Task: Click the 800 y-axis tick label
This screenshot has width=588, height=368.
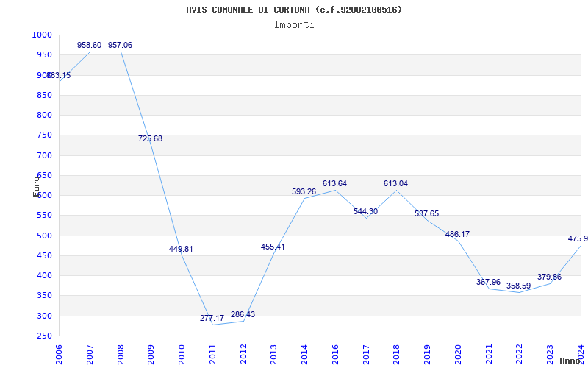Action: (x=44, y=115)
